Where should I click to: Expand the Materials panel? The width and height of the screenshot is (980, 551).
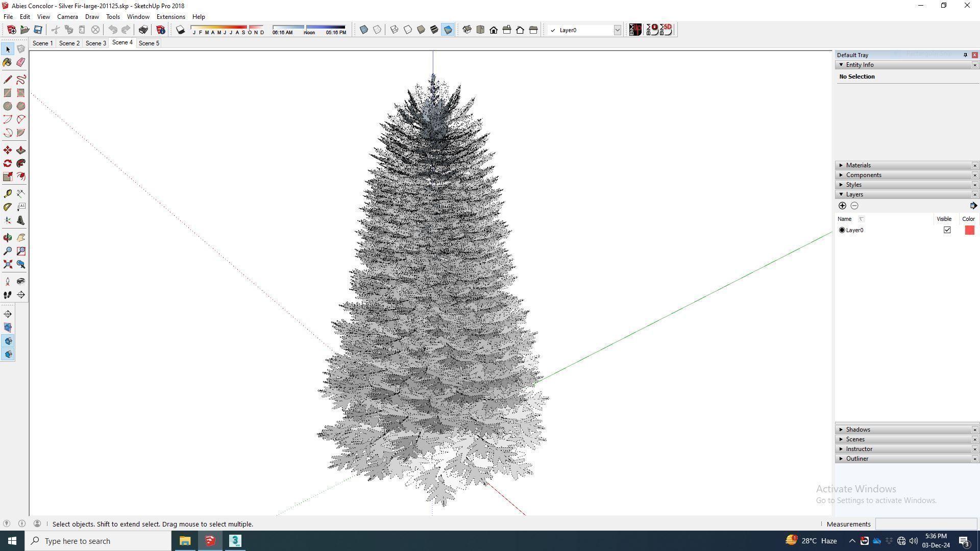coord(858,165)
